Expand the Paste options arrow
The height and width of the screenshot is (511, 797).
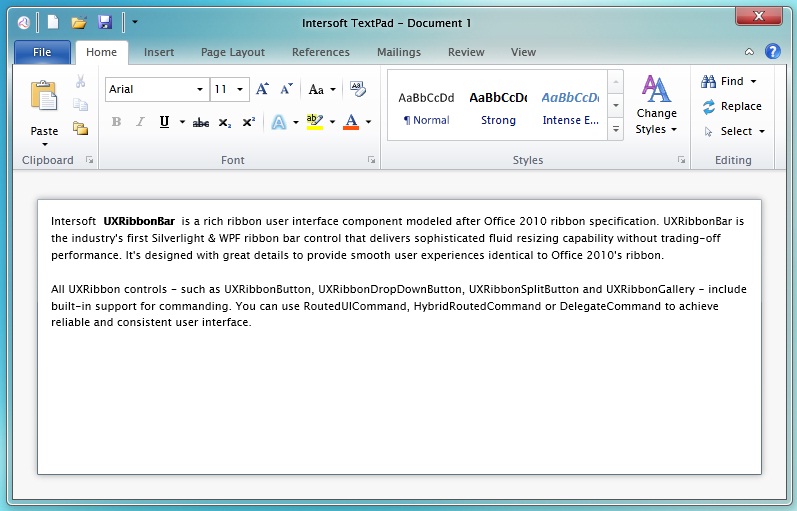pyautogui.click(x=45, y=145)
